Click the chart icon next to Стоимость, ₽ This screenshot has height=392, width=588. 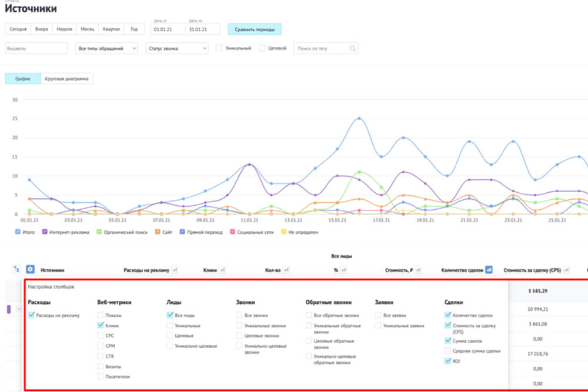coord(419,270)
